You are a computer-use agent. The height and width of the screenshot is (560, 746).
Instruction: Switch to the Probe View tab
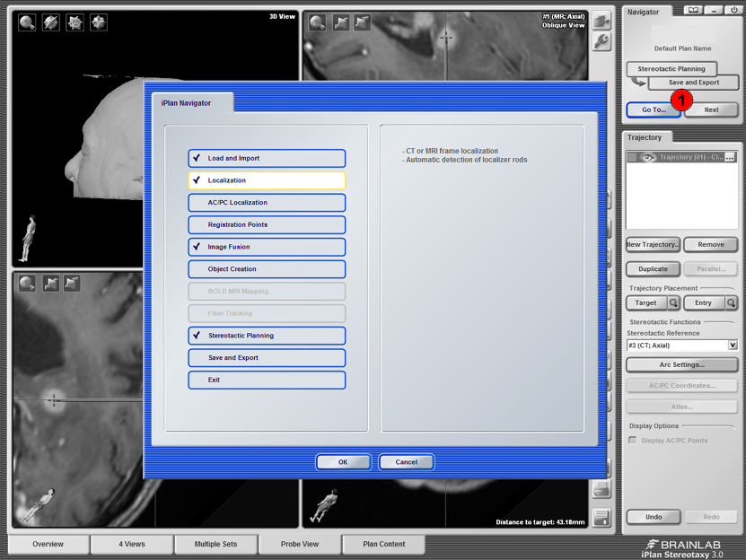(x=299, y=544)
